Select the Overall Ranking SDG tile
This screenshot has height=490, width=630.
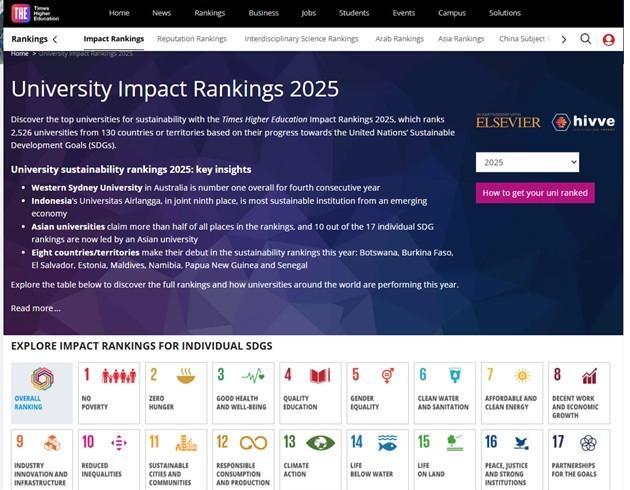pyautogui.click(x=41, y=392)
